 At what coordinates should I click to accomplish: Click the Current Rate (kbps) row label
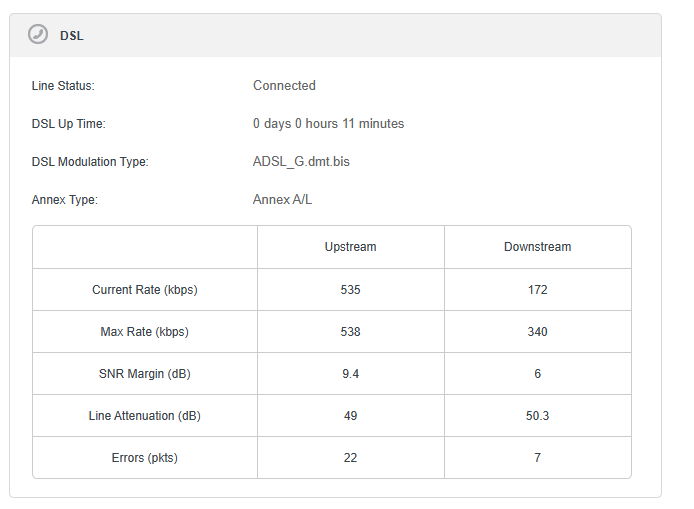point(145,290)
